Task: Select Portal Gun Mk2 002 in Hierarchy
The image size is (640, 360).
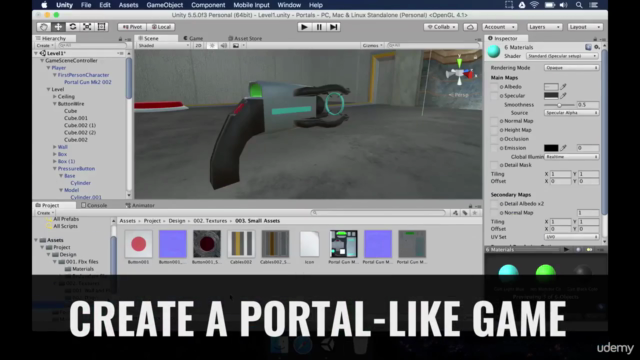Action: tap(88, 82)
